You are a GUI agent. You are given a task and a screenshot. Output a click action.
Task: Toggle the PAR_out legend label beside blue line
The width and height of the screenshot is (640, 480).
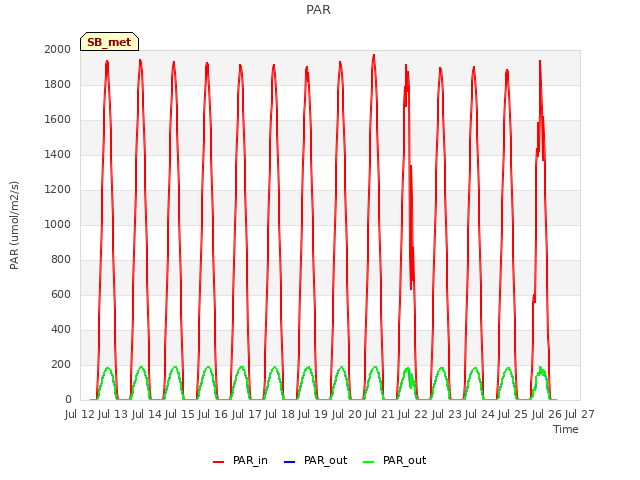pos(325,460)
